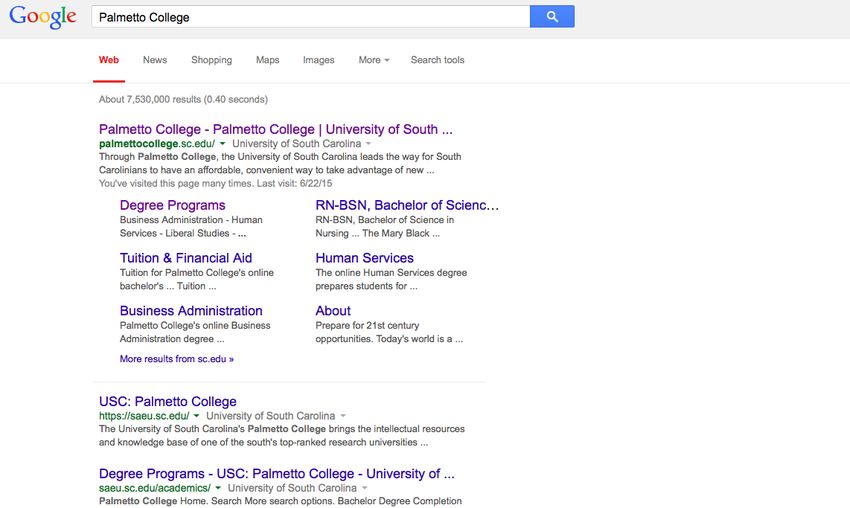Click the snippet 'RN-BSN, Bachelor of Science in Nursing'

point(385,227)
